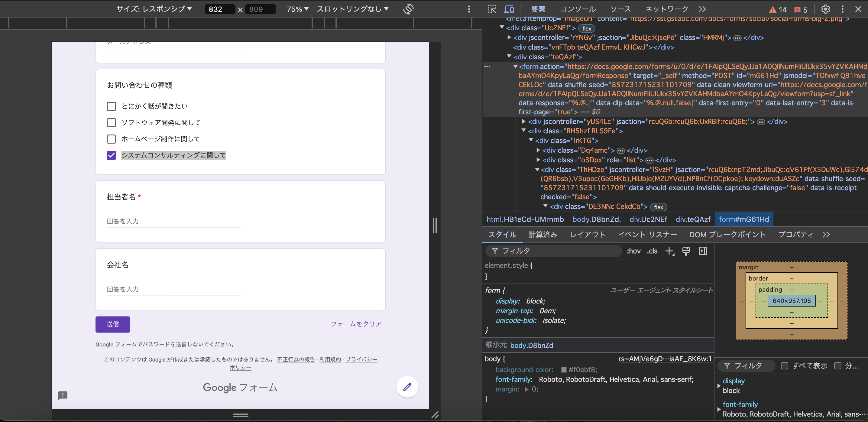Click the rendering emulation paintbrush icon
868x422 pixels.
point(686,251)
